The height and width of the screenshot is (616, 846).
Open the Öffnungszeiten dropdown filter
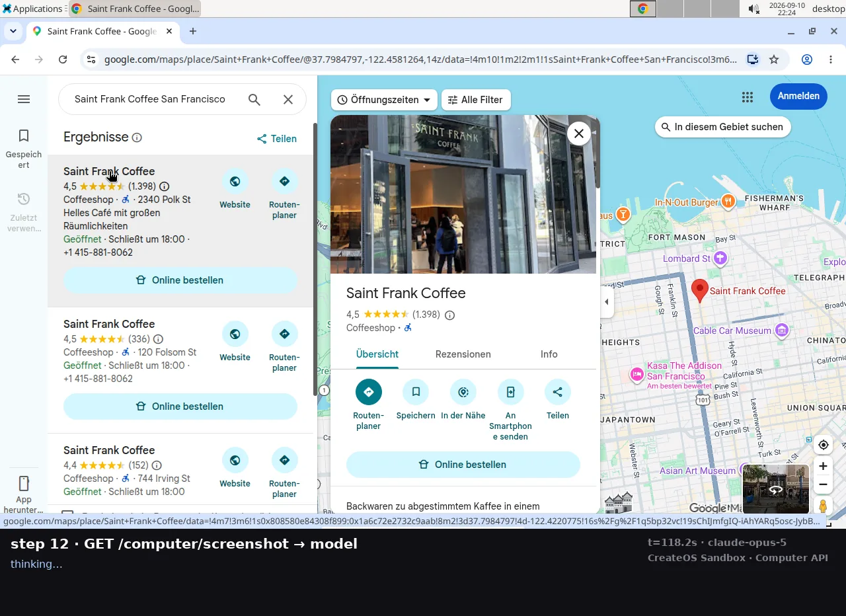tap(384, 100)
